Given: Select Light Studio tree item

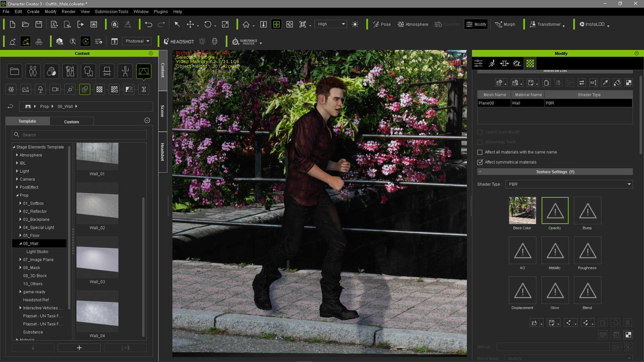Looking at the screenshot, I should (x=37, y=251).
